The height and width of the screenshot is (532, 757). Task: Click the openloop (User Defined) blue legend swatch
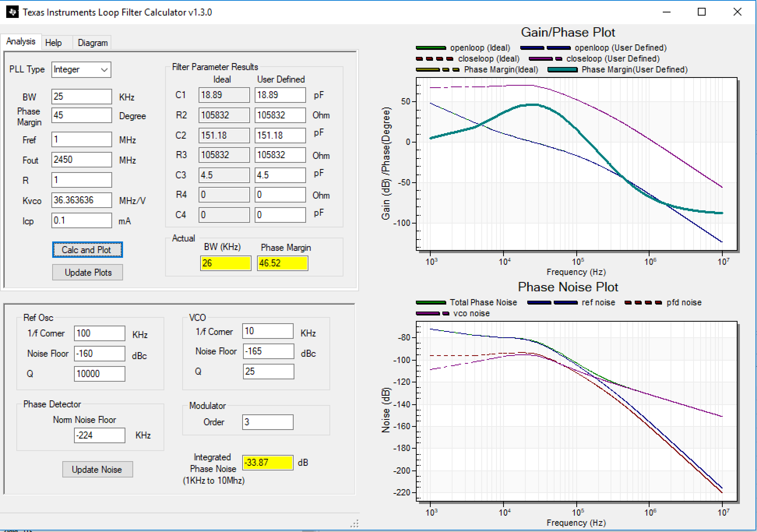click(x=546, y=48)
